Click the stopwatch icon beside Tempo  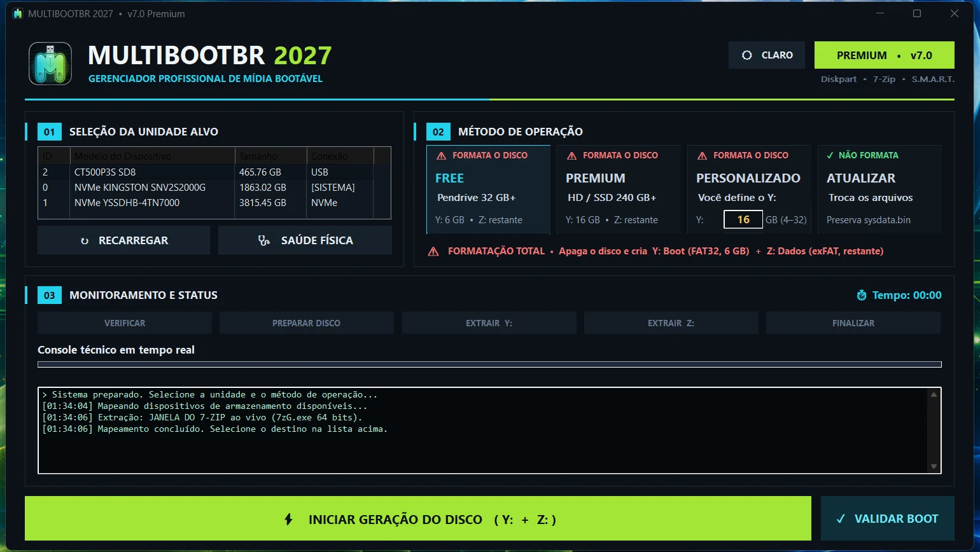(862, 295)
